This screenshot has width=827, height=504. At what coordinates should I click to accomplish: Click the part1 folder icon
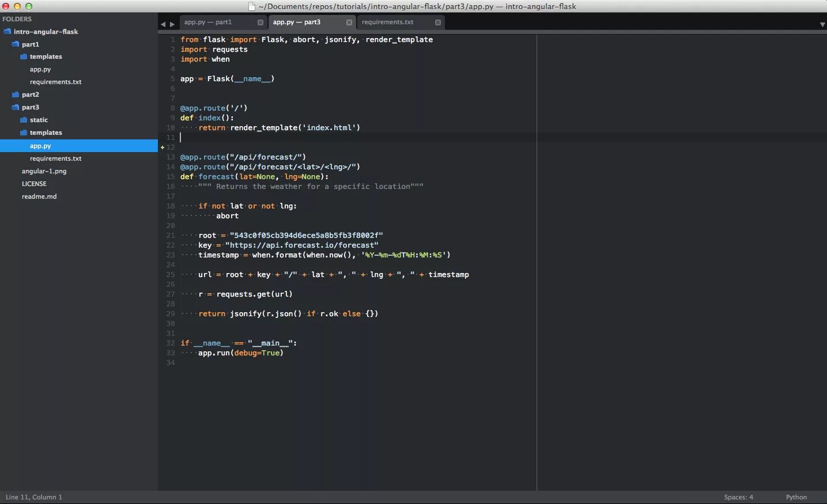pyautogui.click(x=16, y=44)
